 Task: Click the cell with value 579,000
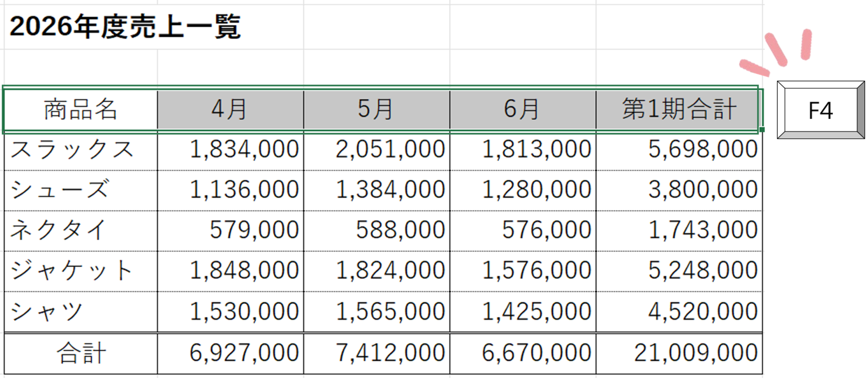(x=230, y=231)
